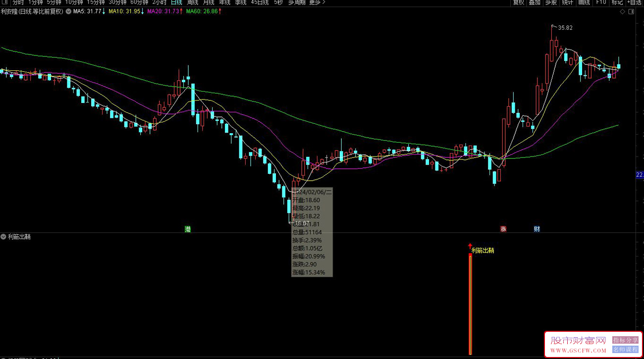The image size is (644, 359).
Task: Switch to 月线 monthly chart
Action: click(x=209, y=2)
